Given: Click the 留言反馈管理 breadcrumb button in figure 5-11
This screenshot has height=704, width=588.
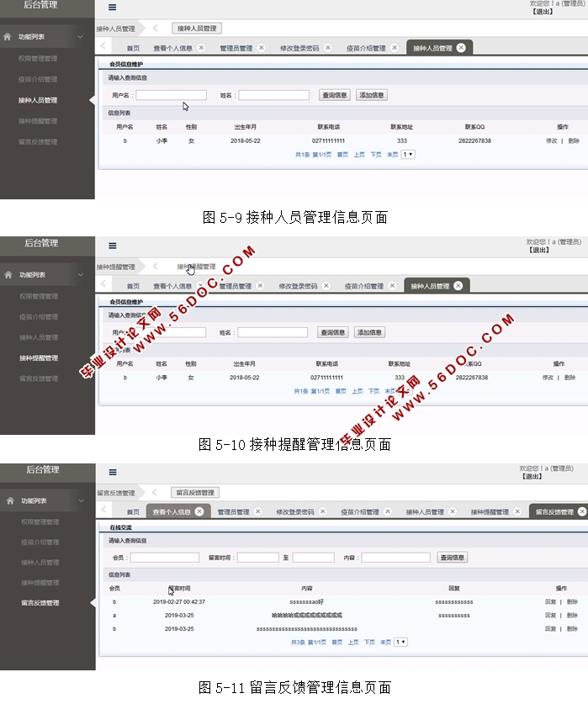Looking at the screenshot, I should click(x=195, y=493).
